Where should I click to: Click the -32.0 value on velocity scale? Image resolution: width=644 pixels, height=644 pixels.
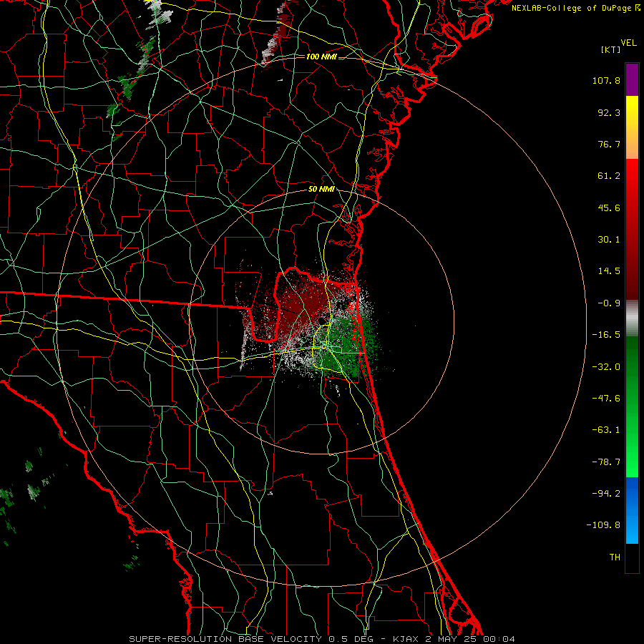click(606, 366)
